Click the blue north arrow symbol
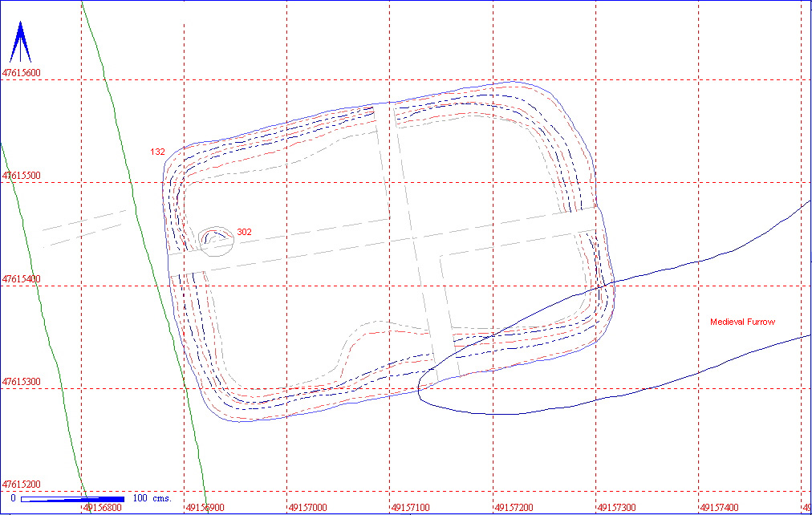The width and height of the screenshot is (812, 515). 20,42
